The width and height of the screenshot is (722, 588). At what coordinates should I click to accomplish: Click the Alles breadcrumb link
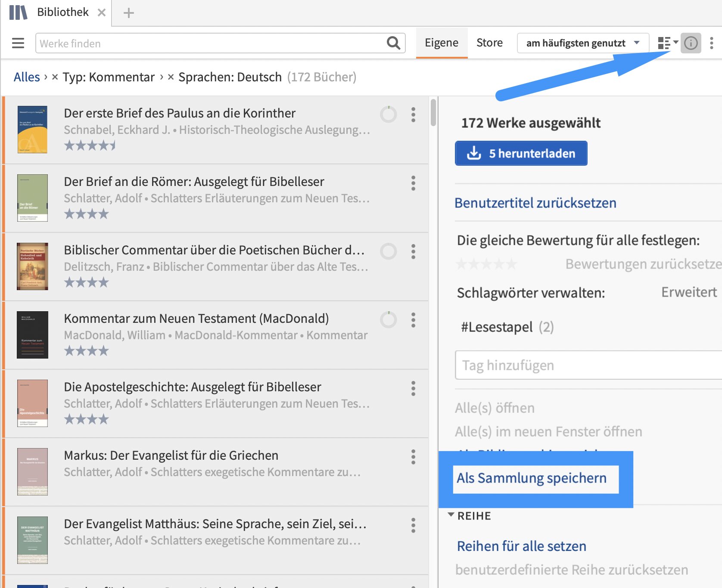[27, 77]
